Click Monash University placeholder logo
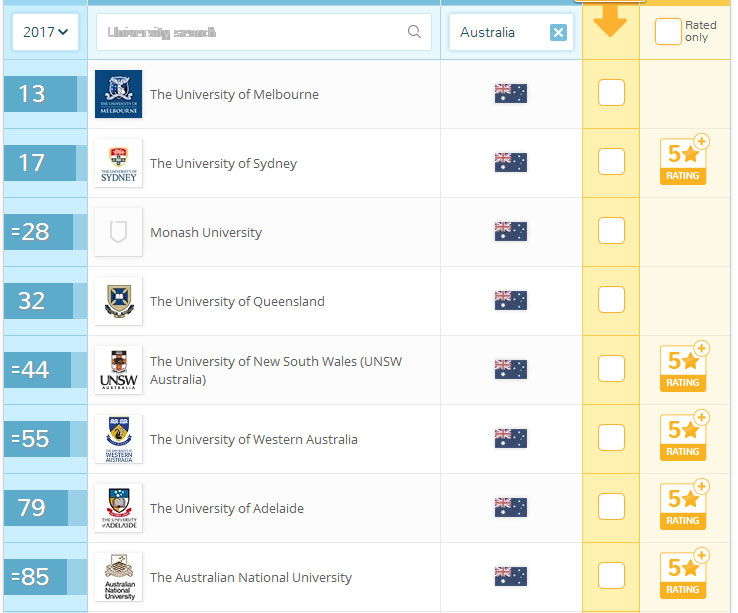 tap(118, 232)
